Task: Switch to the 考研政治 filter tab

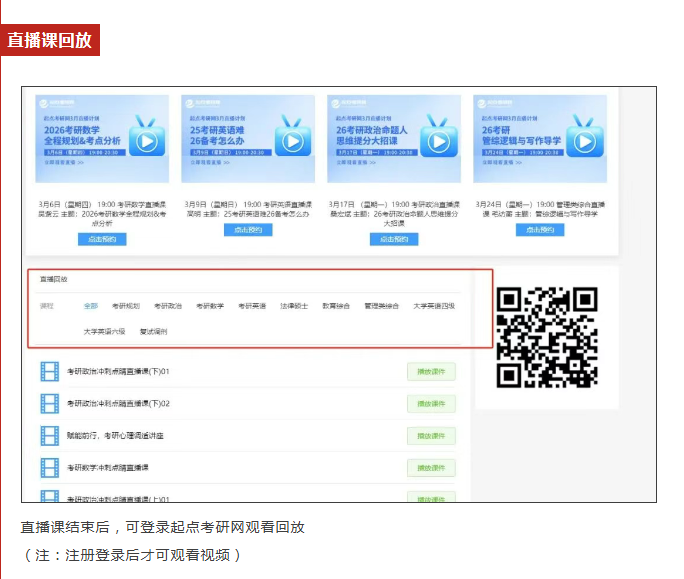Action: tap(168, 306)
